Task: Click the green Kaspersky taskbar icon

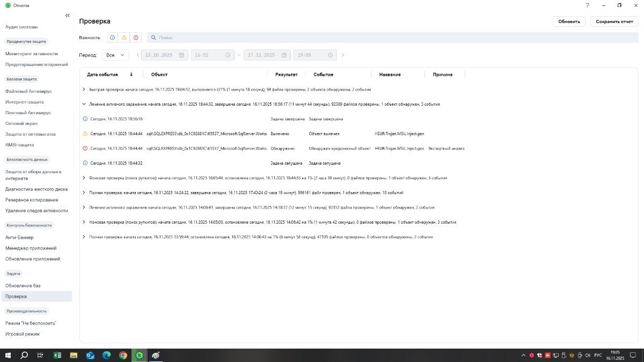Action: [140, 355]
